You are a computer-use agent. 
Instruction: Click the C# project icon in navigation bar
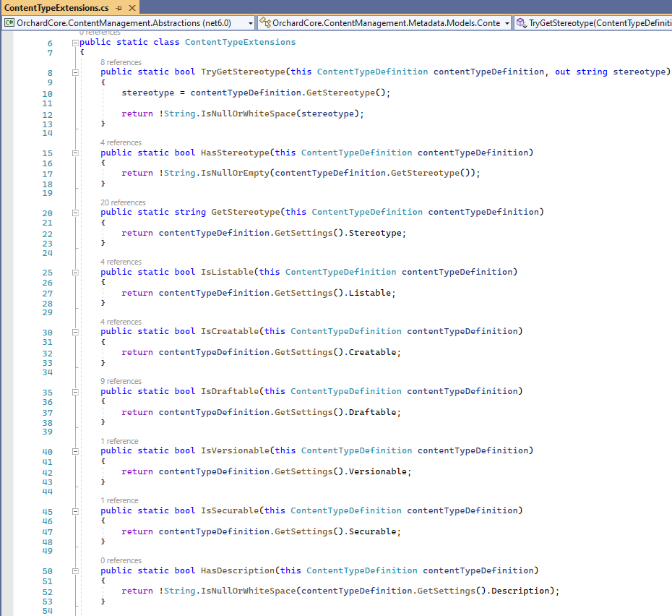[9, 22]
